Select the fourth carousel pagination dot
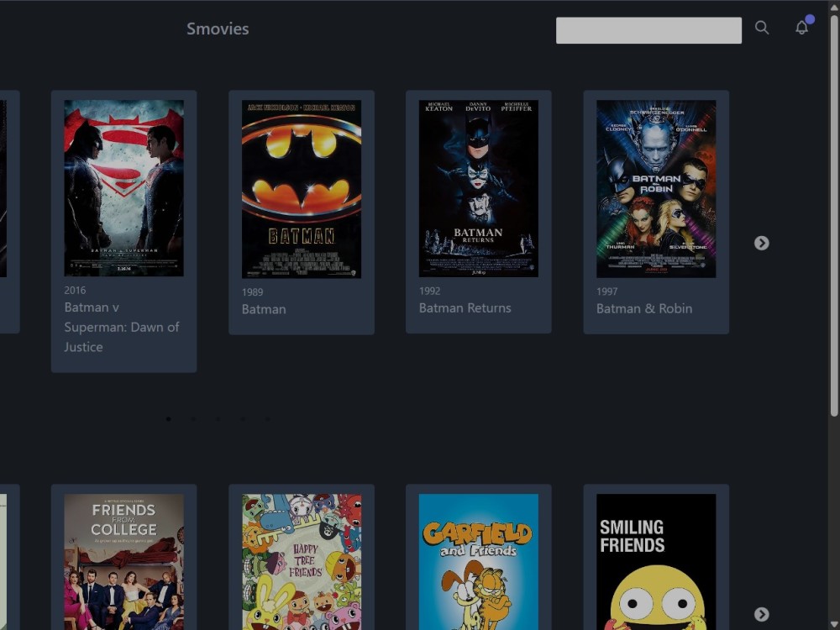This screenshot has width=840, height=630. 244,419
